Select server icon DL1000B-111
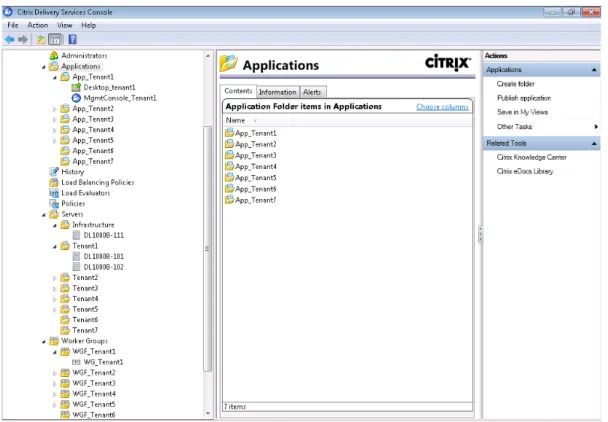The height and width of the screenshot is (422, 608). [76, 235]
